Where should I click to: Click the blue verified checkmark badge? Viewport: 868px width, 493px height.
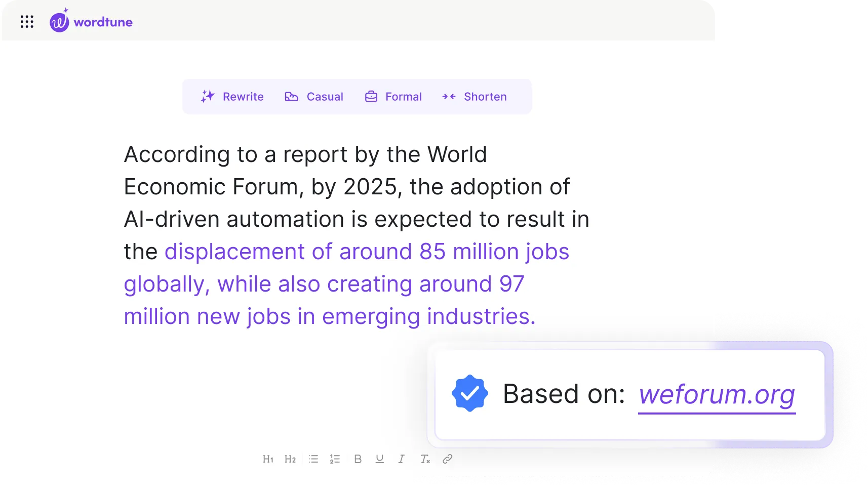[470, 393]
